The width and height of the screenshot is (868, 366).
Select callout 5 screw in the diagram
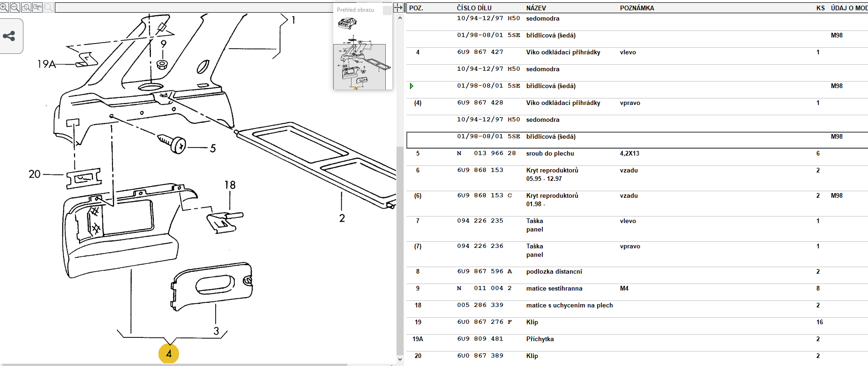pos(213,148)
